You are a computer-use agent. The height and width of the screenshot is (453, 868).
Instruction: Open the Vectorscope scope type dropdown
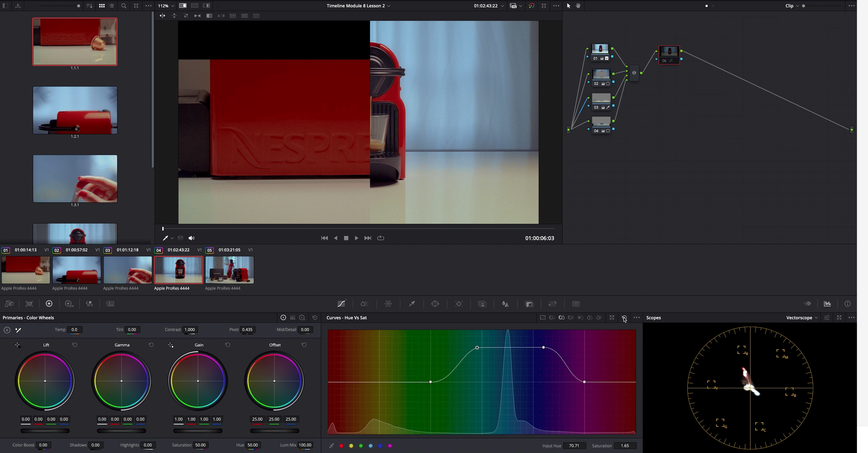point(802,318)
